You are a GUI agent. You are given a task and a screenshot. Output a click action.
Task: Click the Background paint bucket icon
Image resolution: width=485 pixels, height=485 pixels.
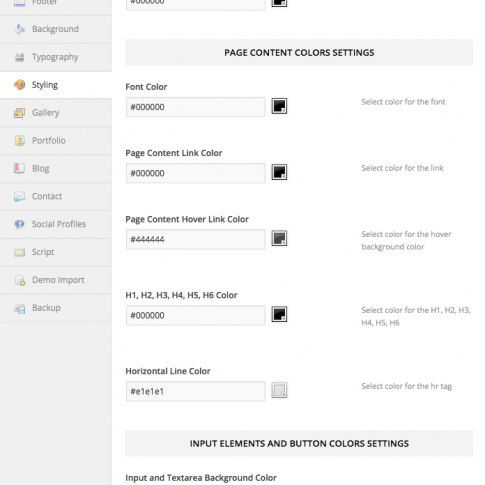point(19,29)
